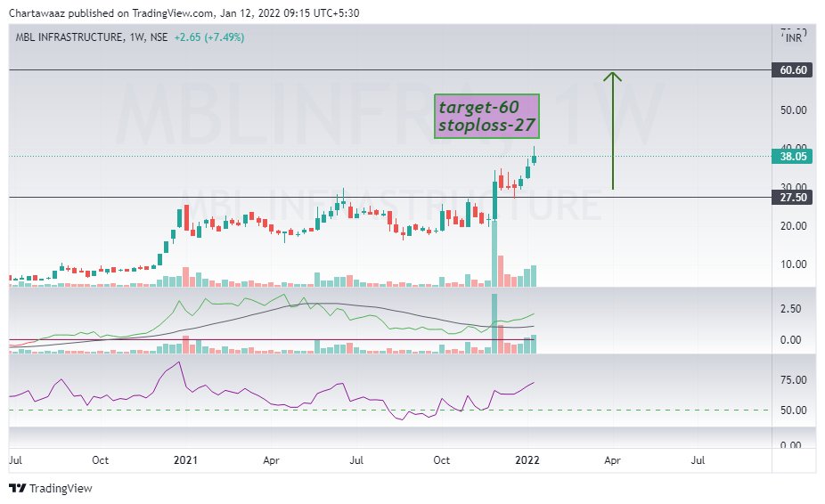The height and width of the screenshot is (504, 825).
Task: Click the 75.00 RSI scale value
Action: tap(794, 380)
